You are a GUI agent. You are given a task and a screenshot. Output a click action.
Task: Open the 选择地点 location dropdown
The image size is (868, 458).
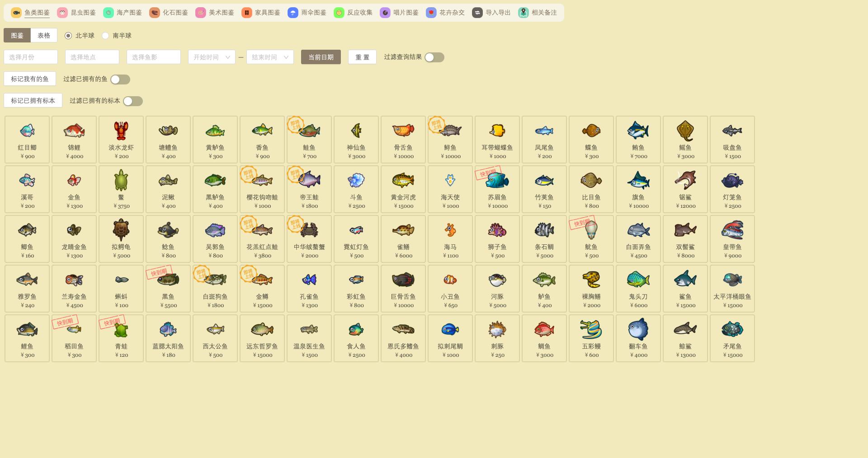[x=92, y=57]
